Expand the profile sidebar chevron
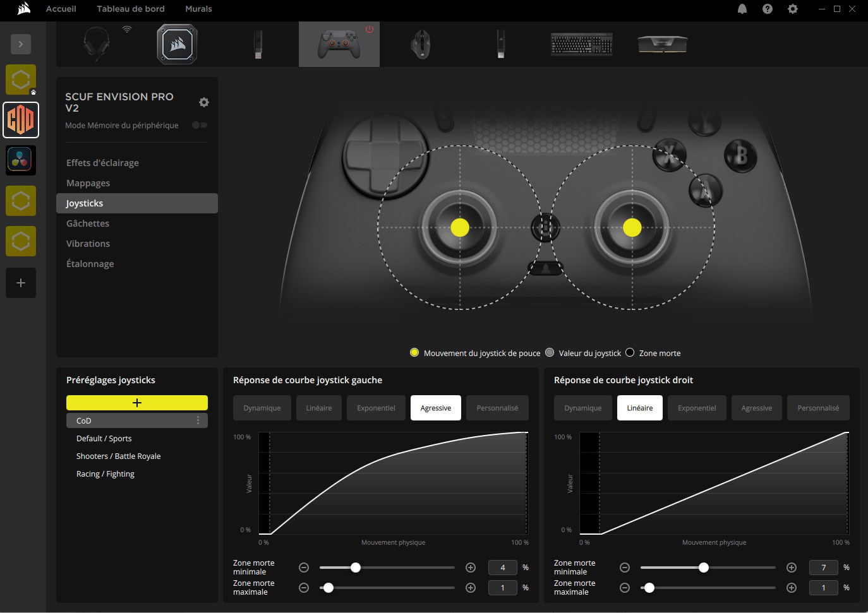The width and height of the screenshot is (868, 613). point(21,44)
